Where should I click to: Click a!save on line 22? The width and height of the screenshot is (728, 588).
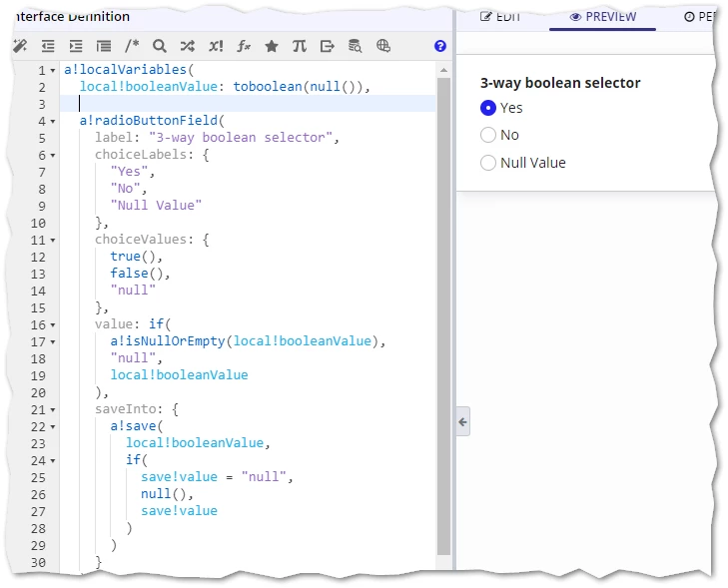tap(133, 426)
